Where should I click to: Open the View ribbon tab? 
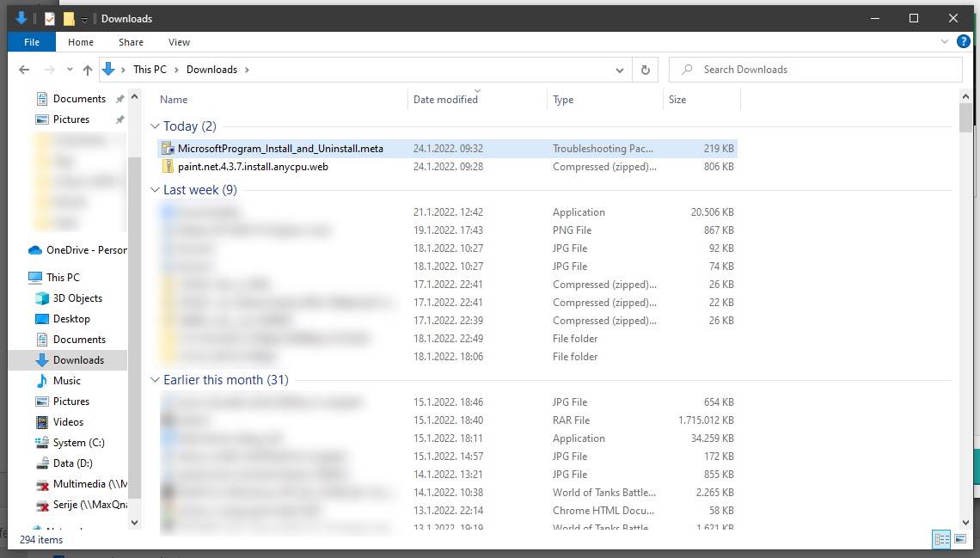click(179, 42)
